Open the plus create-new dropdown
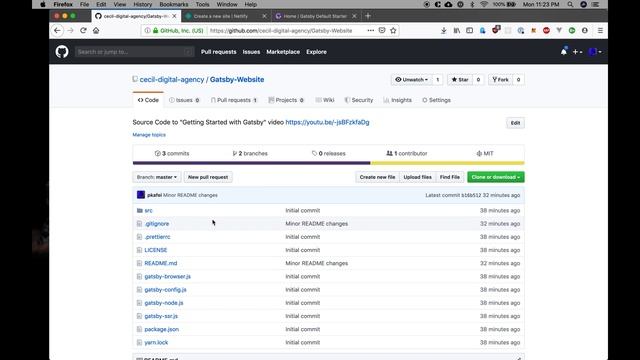Image resolution: width=640 pixels, height=360 pixels. coord(577,52)
